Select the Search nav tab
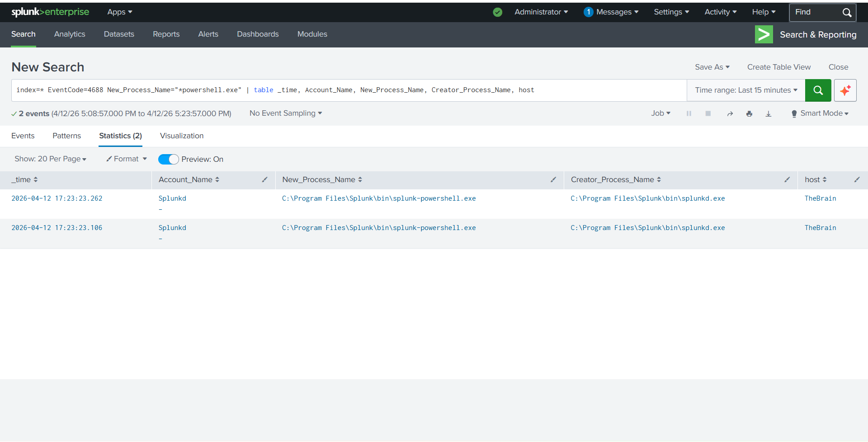This screenshot has height=442, width=868. (x=24, y=34)
